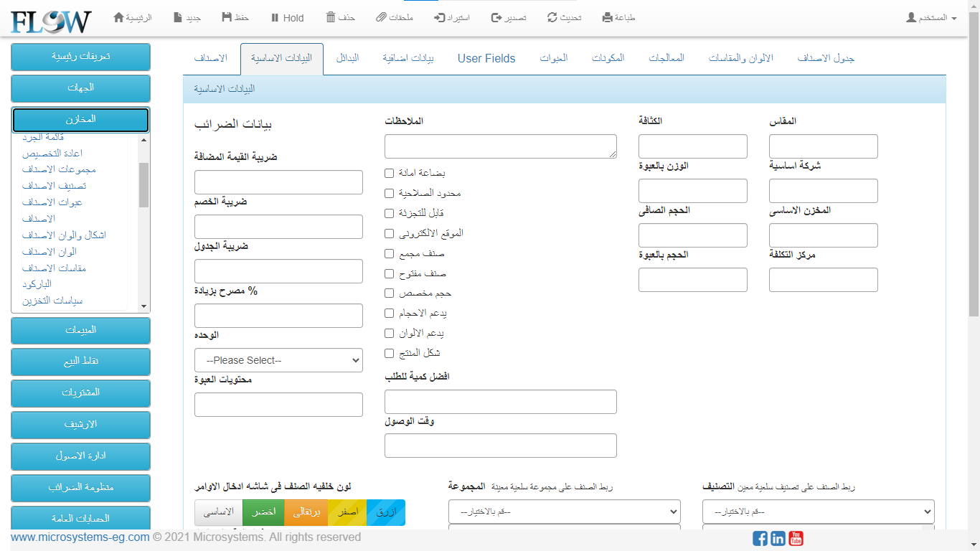
Task: Open the www.microsystems-eg.com link
Action: click(x=80, y=537)
